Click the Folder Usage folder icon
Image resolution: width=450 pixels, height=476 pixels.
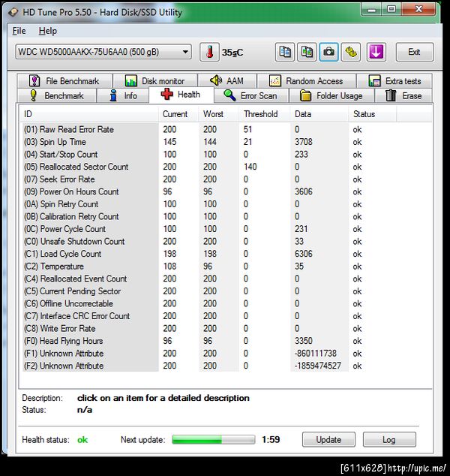pos(306,95)
